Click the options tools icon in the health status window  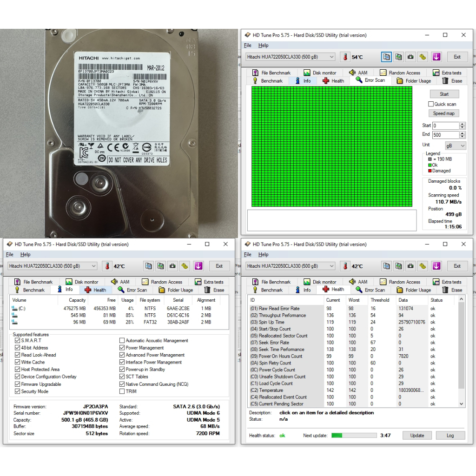[x=423, y=266]
